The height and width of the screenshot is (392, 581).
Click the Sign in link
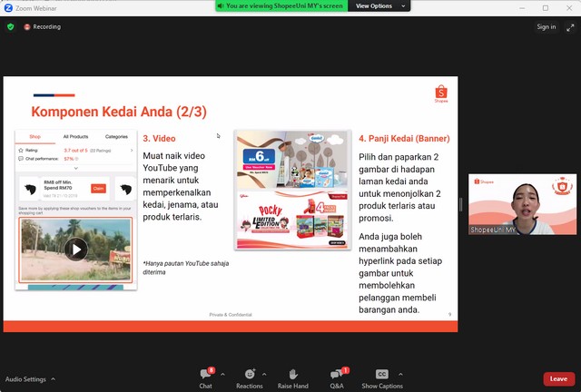[x=546, y=27]
